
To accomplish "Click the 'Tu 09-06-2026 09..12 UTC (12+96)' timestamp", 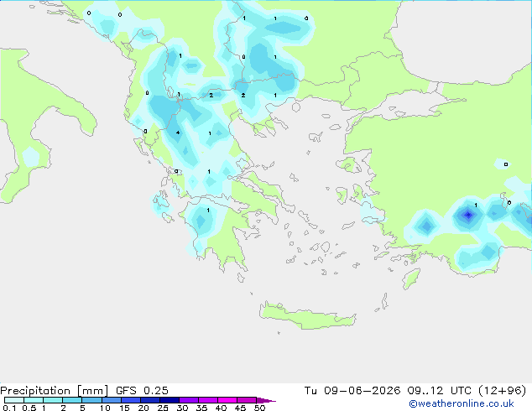I will [415, 391].
